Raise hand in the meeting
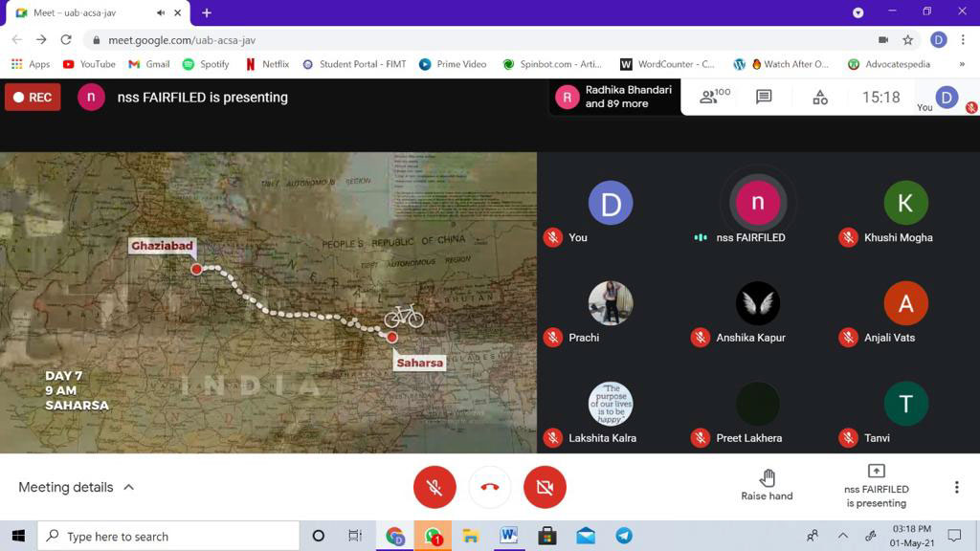Image resolution: width=980 pixels, height=551 pixels. [767, 485]
